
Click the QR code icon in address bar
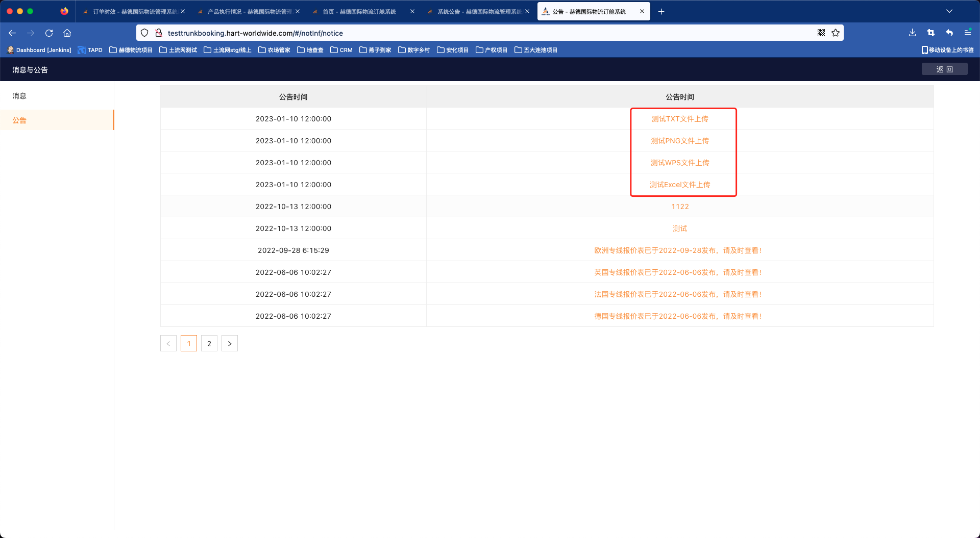(821, 33)
